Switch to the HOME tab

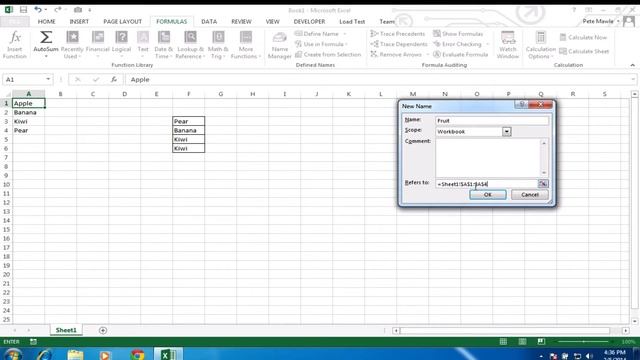tap(47, 21)
